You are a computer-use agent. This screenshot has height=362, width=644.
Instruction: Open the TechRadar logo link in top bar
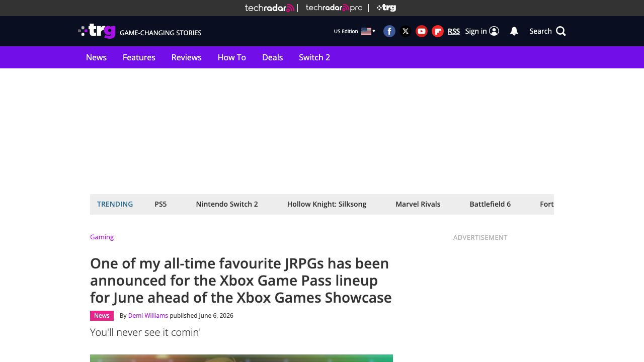270,8
